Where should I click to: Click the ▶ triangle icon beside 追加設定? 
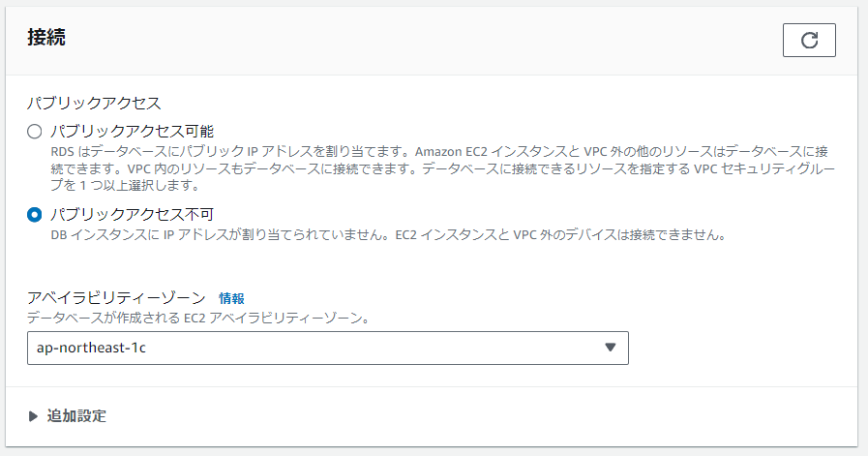[x=34, y=416]
